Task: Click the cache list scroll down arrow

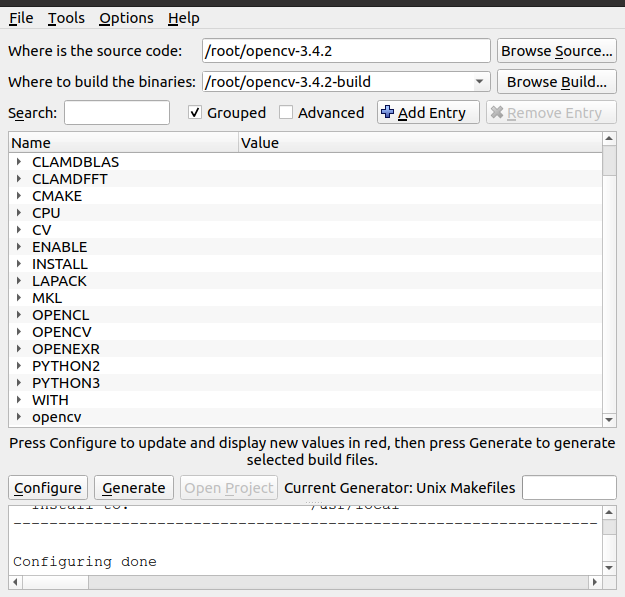Action: (x=609, y=420)
